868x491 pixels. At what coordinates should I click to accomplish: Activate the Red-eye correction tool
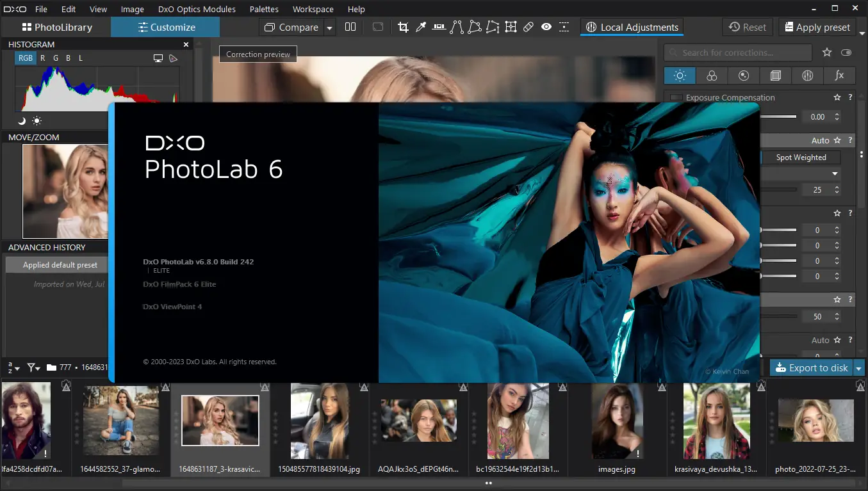546,27
